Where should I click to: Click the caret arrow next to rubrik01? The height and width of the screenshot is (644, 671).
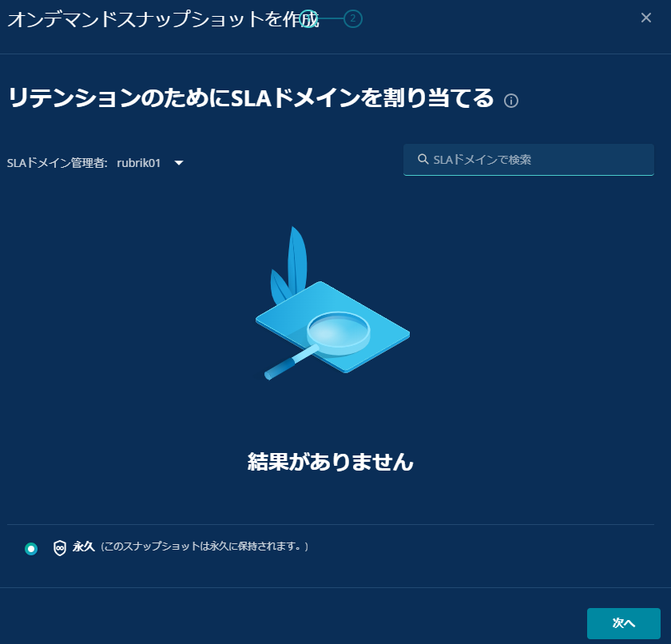click(x=179, y=162)
